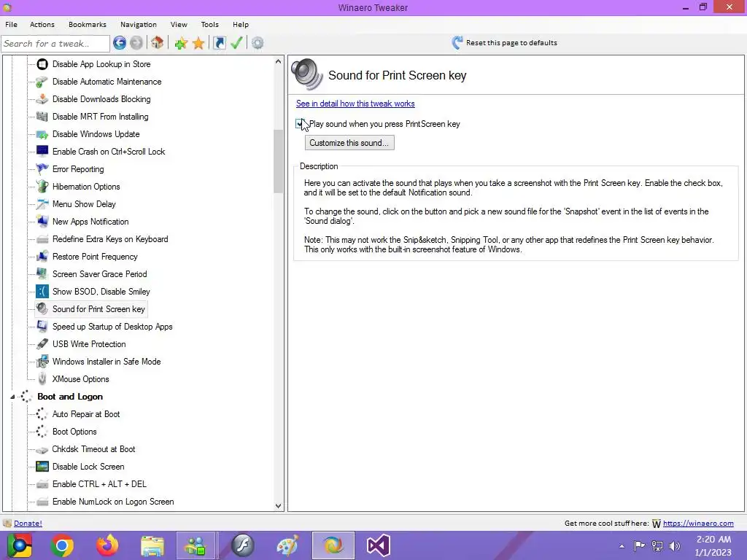The width and height of the screenshot is (747, 560).
Task: Click the Disable Windows Update tree icon
Action: pos(42,134)
